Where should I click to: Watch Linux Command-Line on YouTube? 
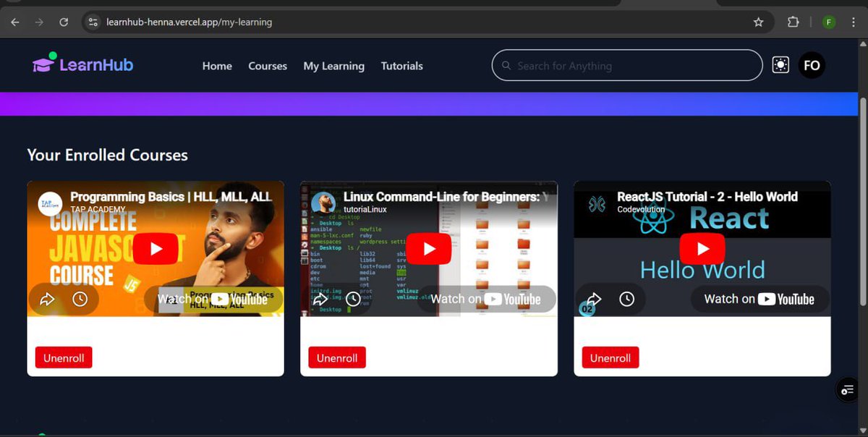(x=486, y=299)
